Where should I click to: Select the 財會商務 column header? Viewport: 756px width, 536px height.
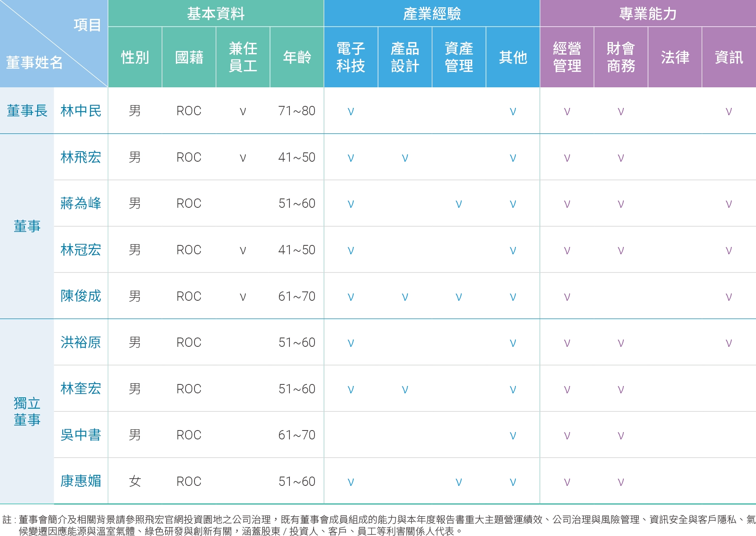tap(621, 57)
